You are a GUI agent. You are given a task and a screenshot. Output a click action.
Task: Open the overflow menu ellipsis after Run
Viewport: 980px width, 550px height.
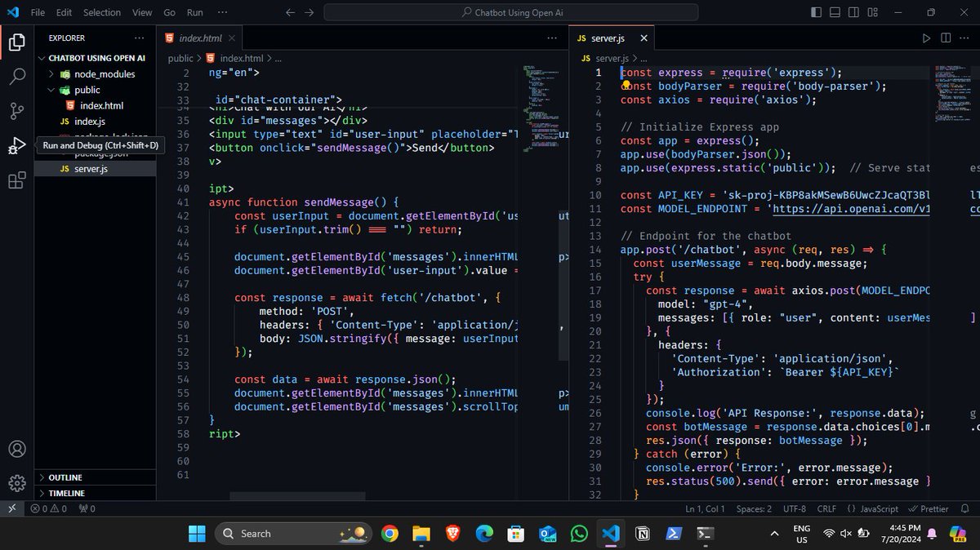click(223, 12)
